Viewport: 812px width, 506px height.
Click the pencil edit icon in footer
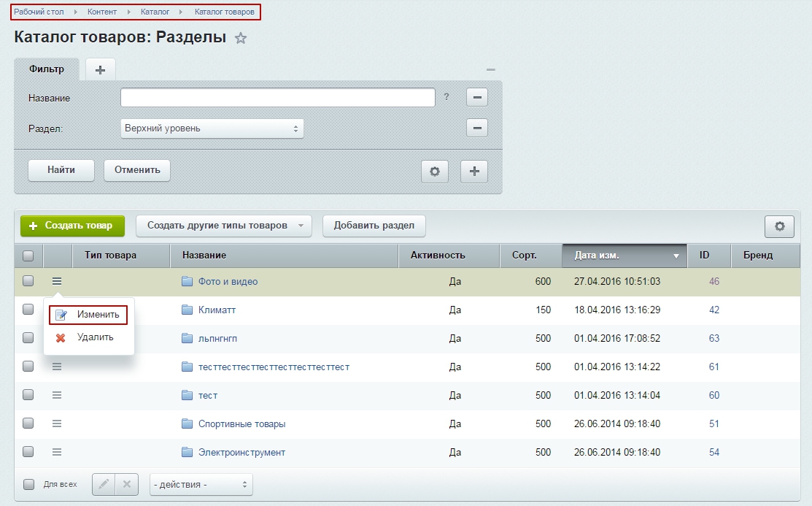(104, 483)
